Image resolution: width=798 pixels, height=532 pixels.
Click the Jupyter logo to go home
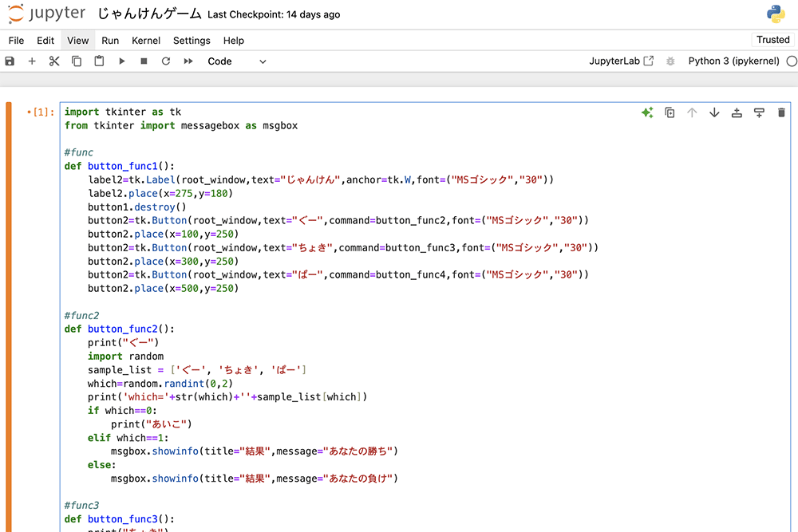[x=46, y=14]
